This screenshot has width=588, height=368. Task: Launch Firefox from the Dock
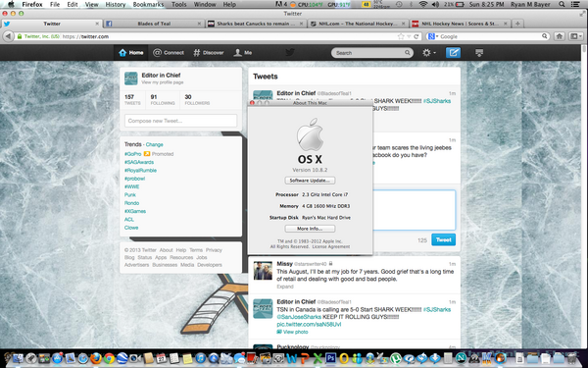pyautogui.click(x=96, y=358)
